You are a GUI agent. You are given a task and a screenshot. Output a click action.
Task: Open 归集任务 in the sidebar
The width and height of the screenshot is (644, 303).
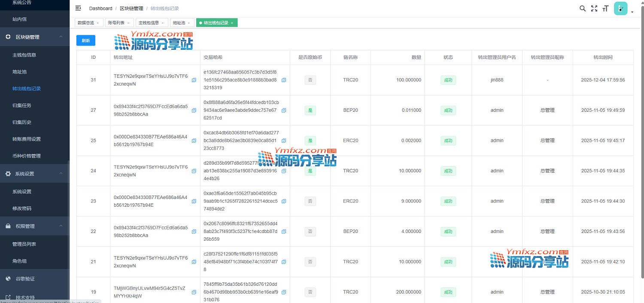coord(22,105)
